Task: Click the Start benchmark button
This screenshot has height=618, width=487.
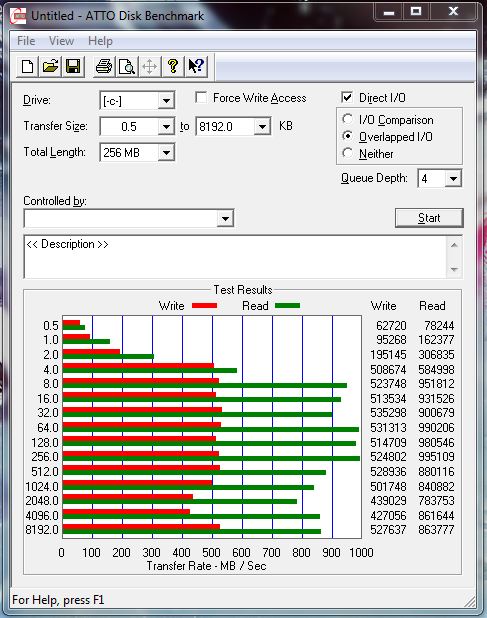Action: [429, 218]
